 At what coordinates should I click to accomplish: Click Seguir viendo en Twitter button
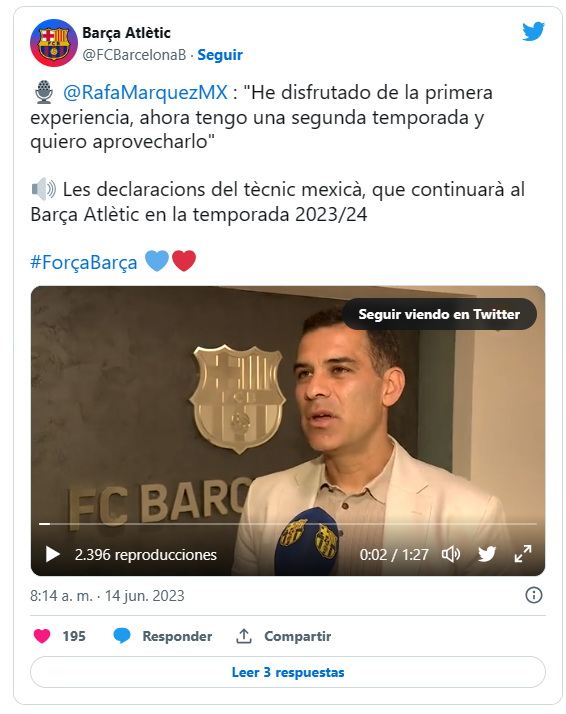tap(439, 314)
